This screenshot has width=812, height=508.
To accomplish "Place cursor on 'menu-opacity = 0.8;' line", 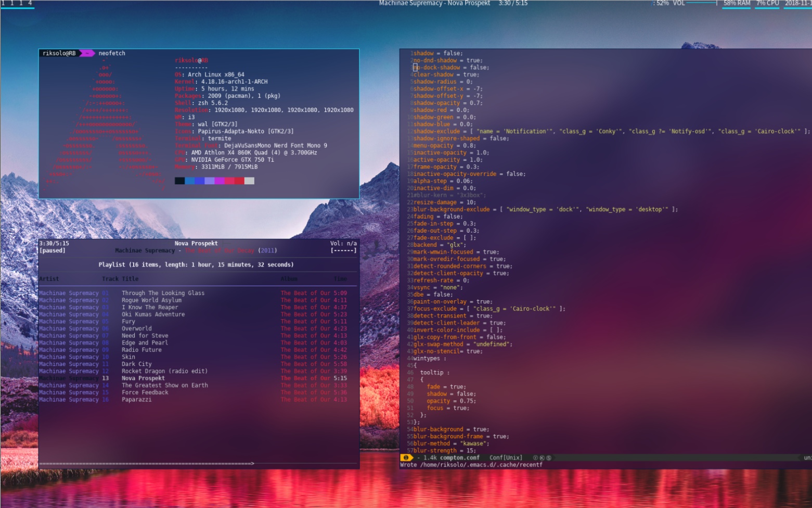I will click(x=445, y=146).
